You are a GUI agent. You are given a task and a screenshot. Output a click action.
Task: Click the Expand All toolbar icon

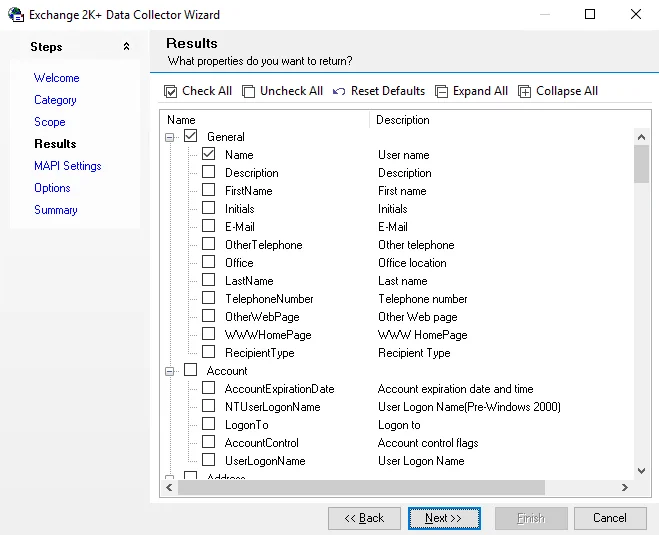(441, 91)
